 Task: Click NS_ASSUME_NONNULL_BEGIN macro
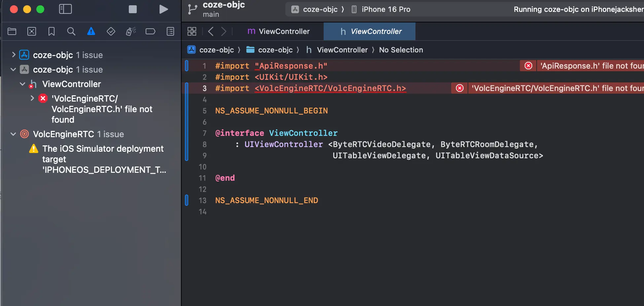pyautogui.click(x=271, y=110)
